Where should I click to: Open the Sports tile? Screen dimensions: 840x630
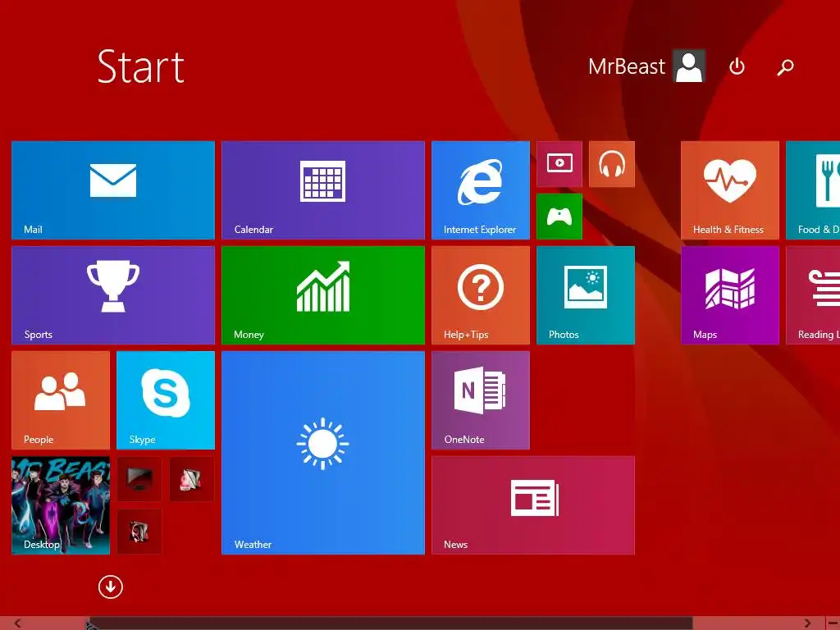pyautogui.click(x=113, y=295)
